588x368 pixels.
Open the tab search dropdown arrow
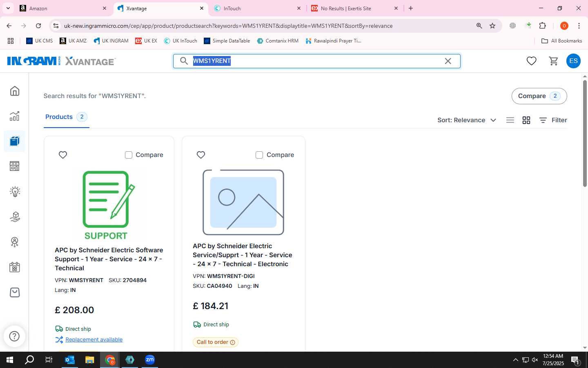tap(8, 8)
